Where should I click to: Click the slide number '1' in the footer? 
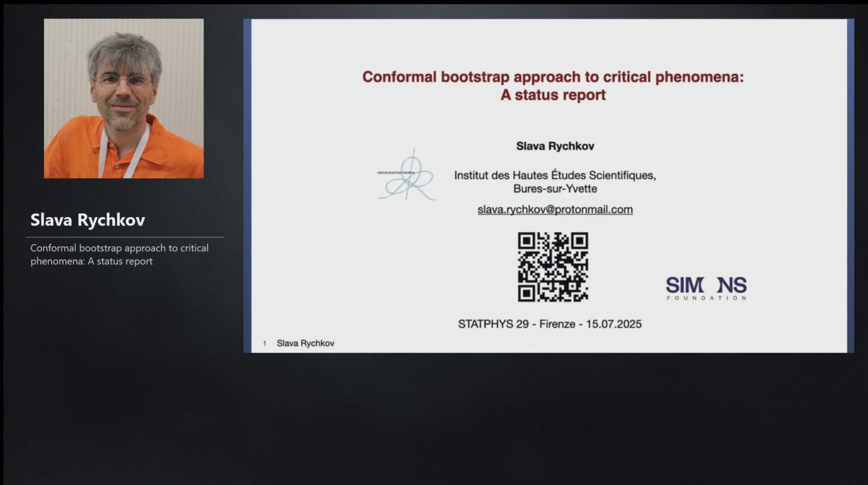(265, 343)
